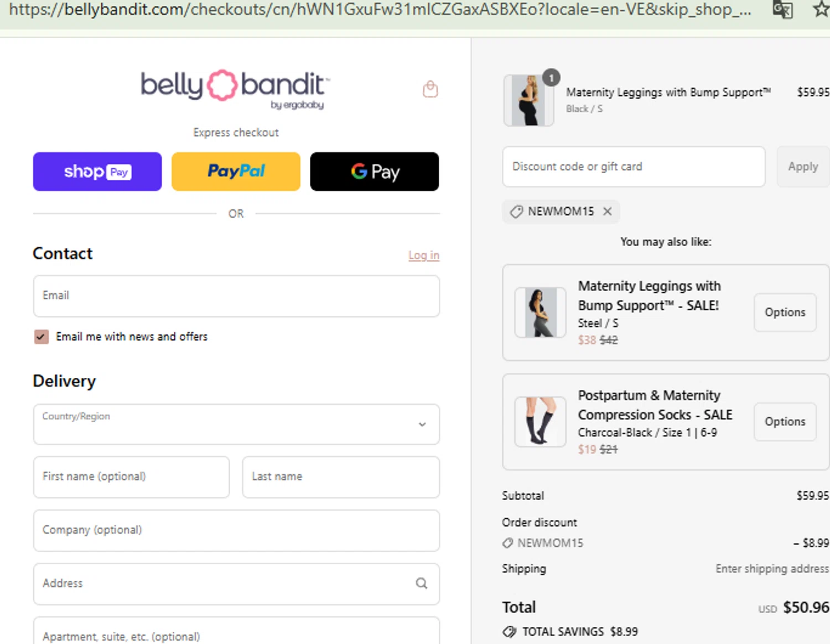Click the Apartment, suite, etc. field
The height and width of the screenshot is (644, 830).
[x=236, y=631]
